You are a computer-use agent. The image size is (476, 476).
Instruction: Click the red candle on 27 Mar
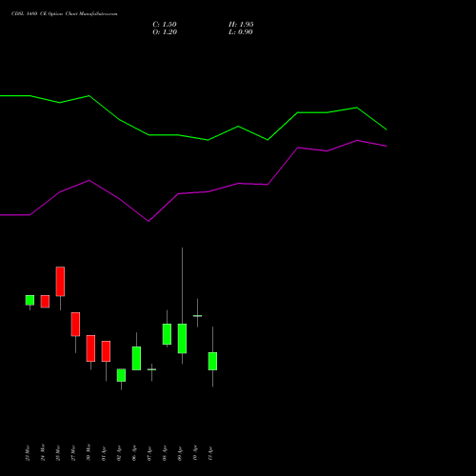tap(75, 324)
